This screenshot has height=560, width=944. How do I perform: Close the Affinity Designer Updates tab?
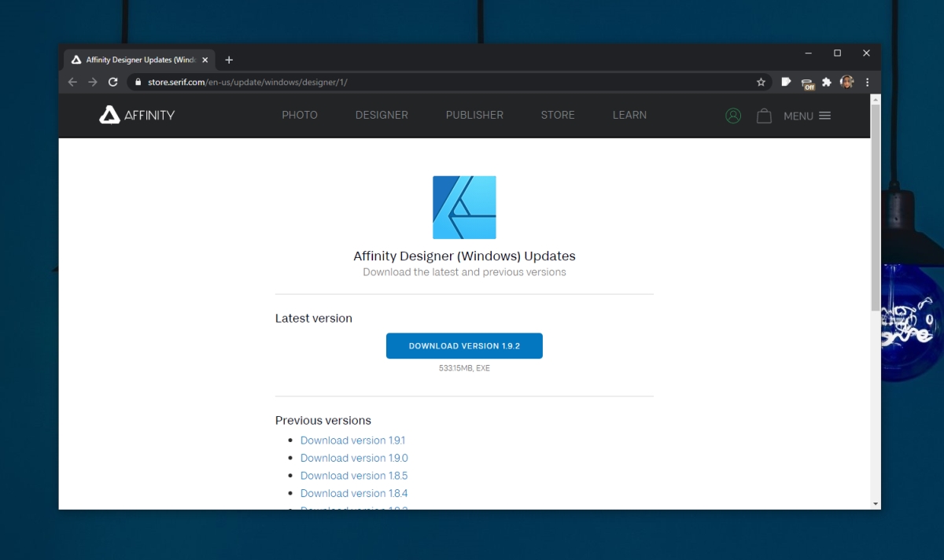click(205, 60)
